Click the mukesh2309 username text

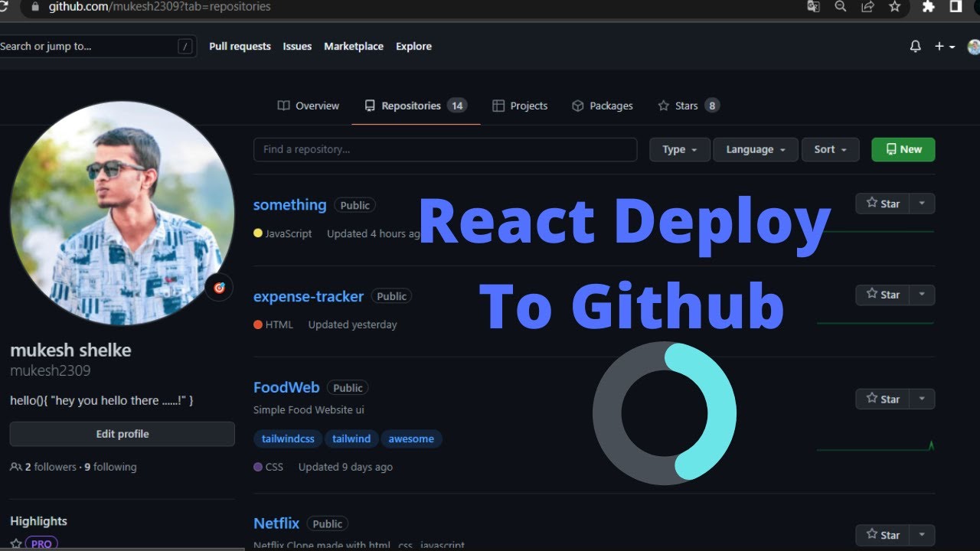pyautogui.click(x=51, y=370)
